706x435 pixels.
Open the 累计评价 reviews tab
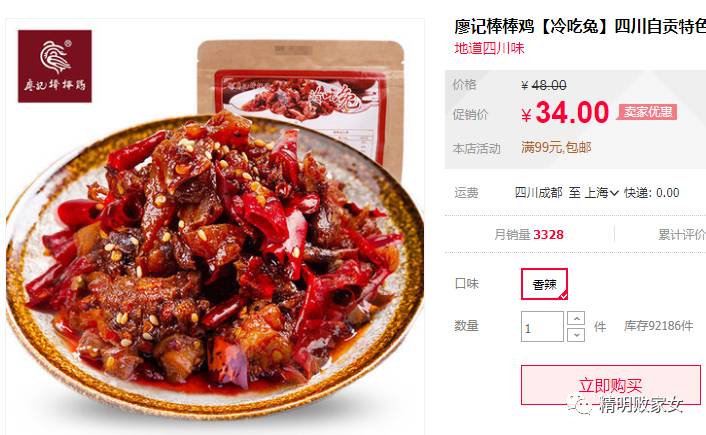(682, 235)
